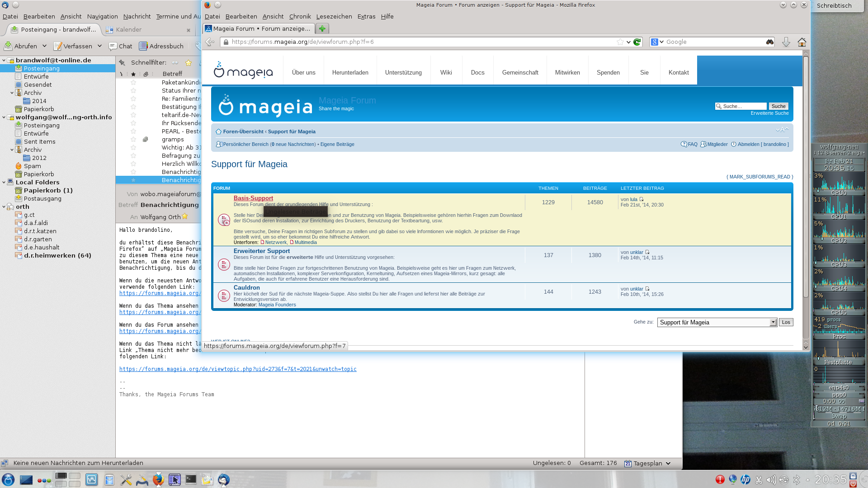
Task: Open the Lesezeichen menu in Firefox
Action: (334, 16)
